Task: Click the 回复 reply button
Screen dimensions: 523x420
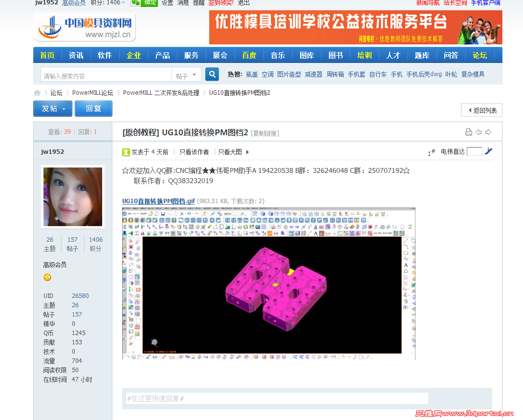Action: [93, 108]
